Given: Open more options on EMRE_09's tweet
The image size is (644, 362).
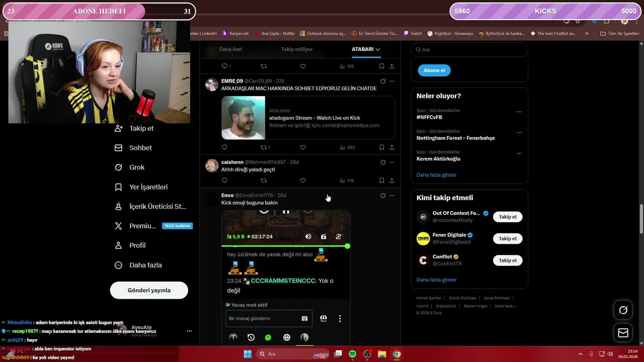Looking at the screenshot, I should tap(392, 81).
